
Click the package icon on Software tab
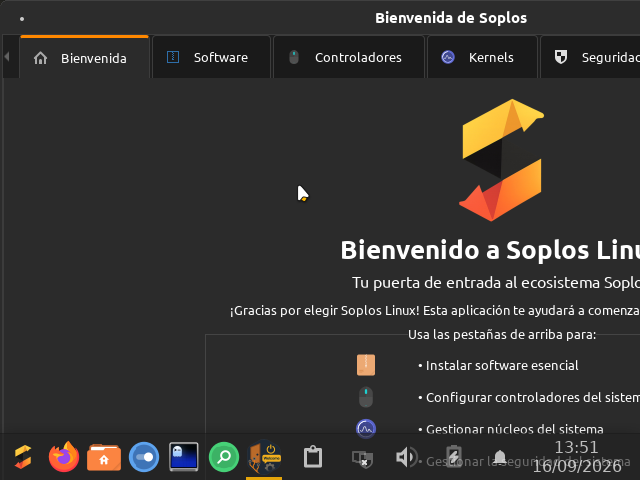pos(173,57)
